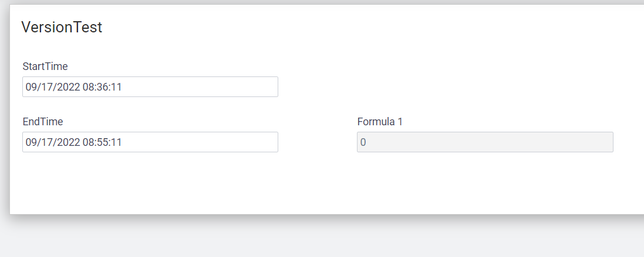
Task: Click the minutes 36 in StartTime
Action: point(103,87)
